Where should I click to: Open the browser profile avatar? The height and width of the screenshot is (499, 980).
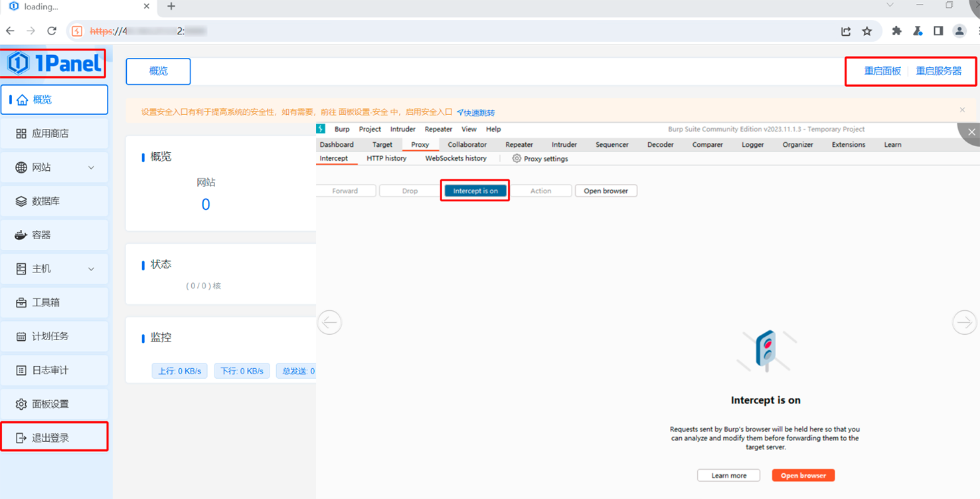tap(959, 31)
